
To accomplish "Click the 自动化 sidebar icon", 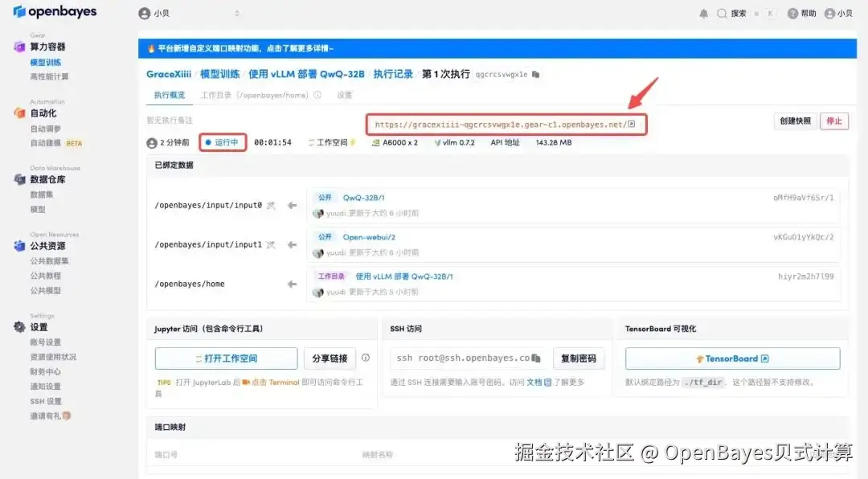I will click(19, 113).
